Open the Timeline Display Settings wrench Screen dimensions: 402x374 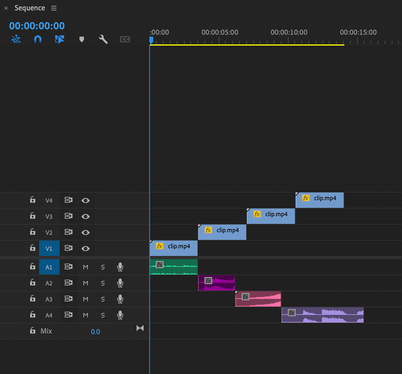(x=103, y=39)
